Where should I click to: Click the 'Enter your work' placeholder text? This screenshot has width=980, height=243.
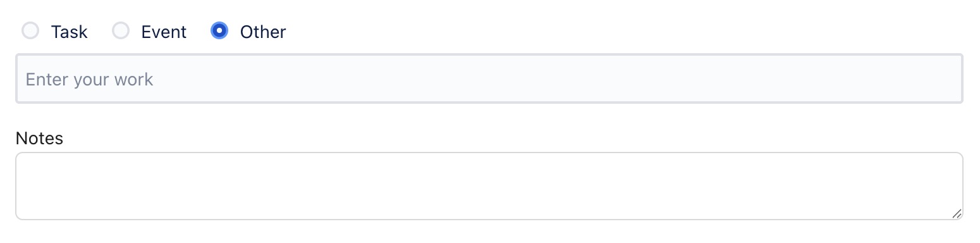tap(89, 80)
